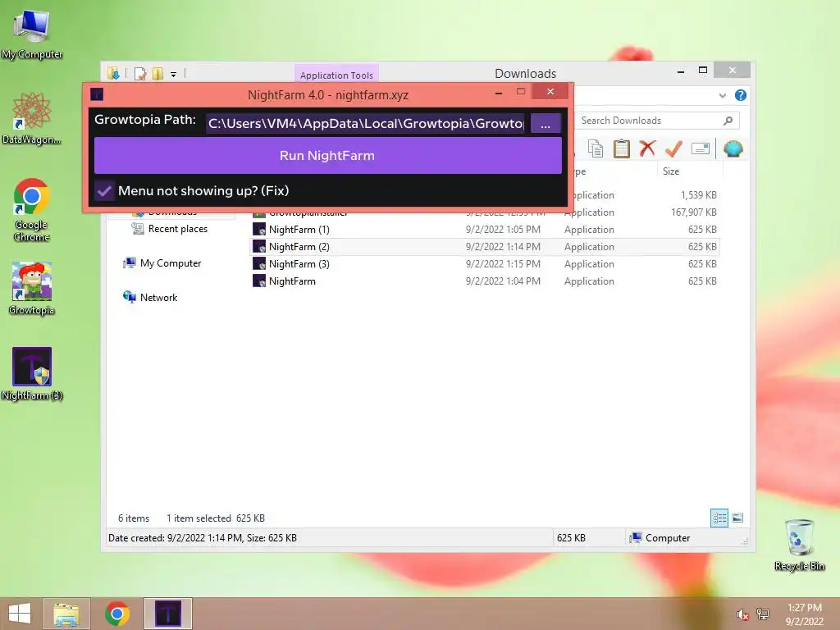Click the Paste clipboard toolbar icon

click(622, 148)
